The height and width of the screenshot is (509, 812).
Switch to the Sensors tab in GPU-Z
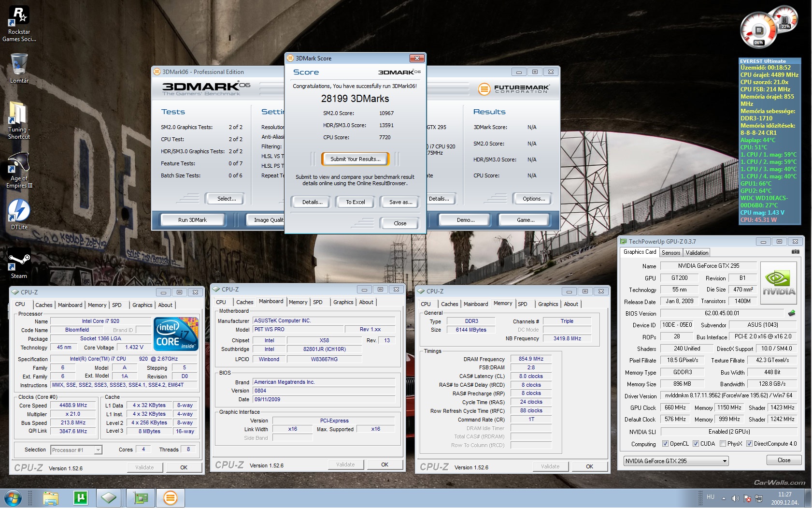click(671, 253)
